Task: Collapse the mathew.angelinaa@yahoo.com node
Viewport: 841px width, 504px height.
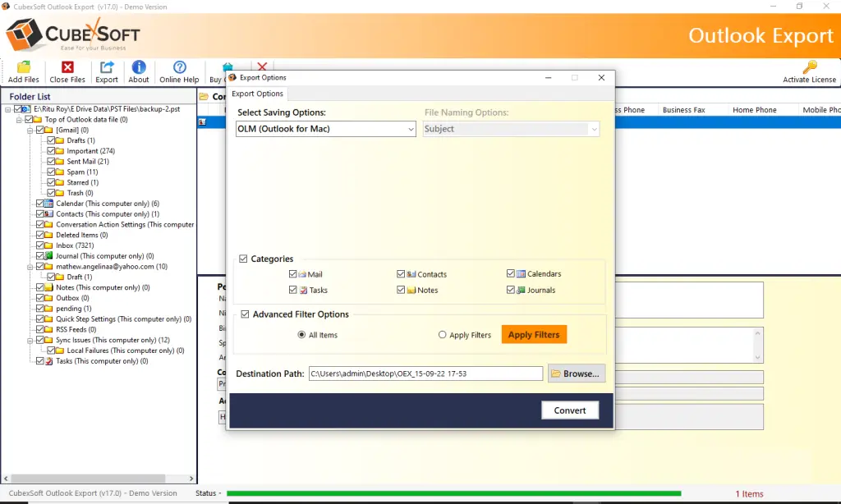Action: [30, 267]
